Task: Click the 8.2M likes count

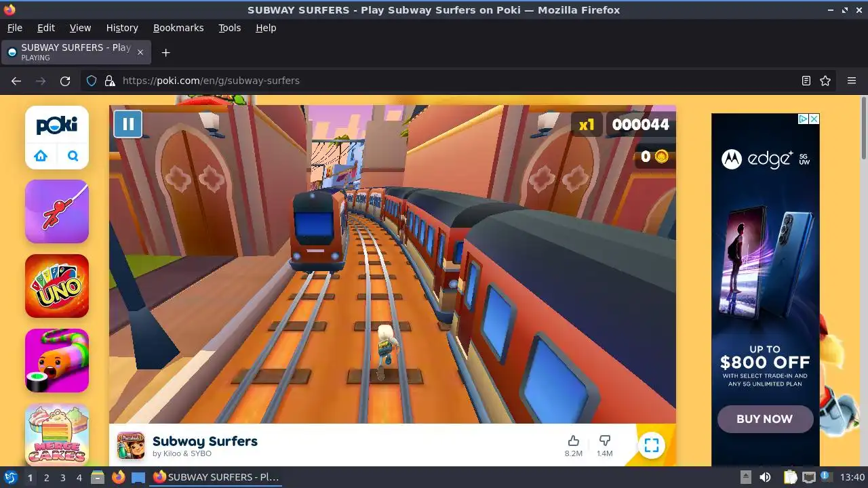Action: click(574, 453)
